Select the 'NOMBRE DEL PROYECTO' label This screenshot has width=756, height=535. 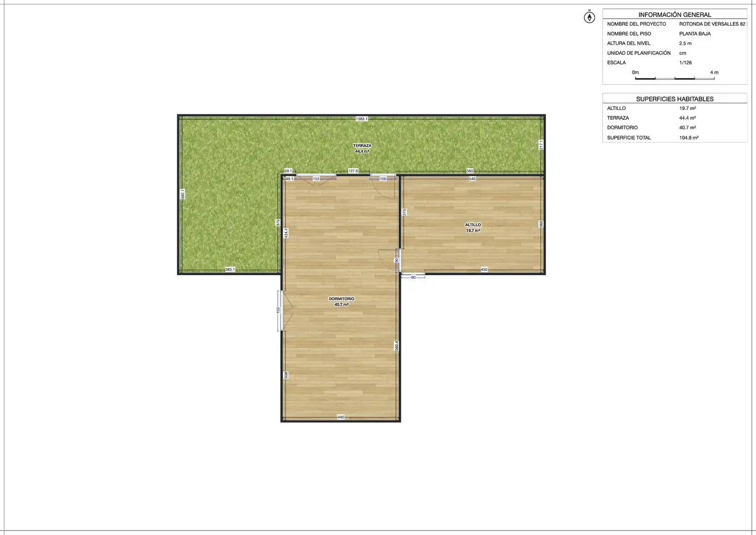tap(636, 24)
